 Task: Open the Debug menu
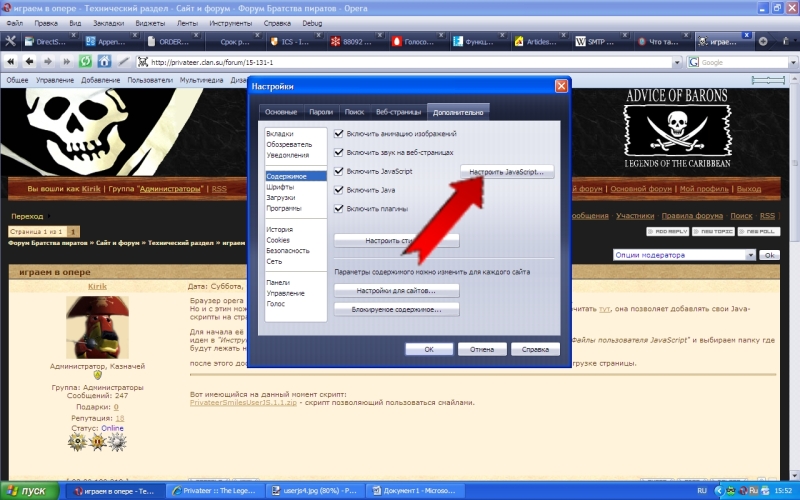coord(312,23)
